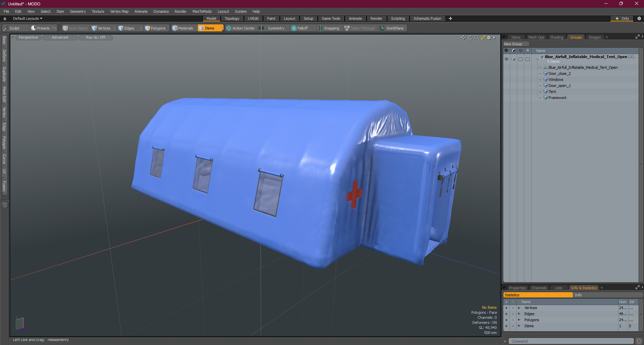Open the vertical Deform tool tab
Image resolution: width=644 pixels, height=345 pixels.
[4, 56]
